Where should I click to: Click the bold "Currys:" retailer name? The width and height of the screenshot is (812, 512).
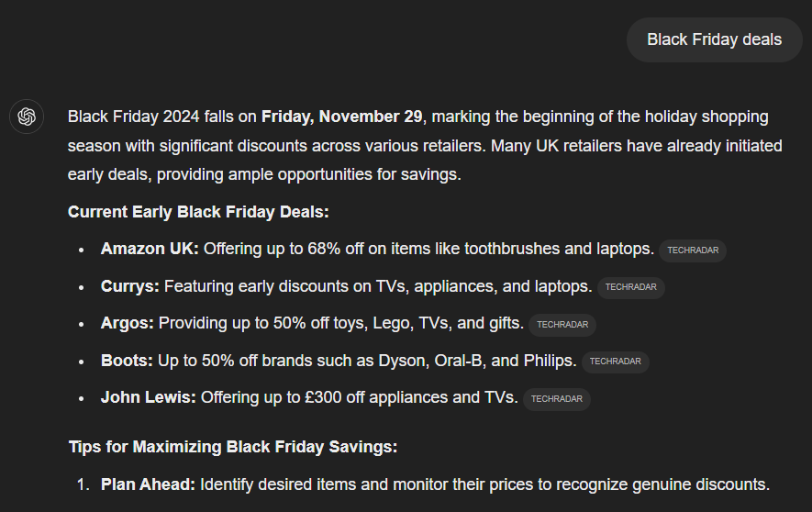(x=130, y=286)
